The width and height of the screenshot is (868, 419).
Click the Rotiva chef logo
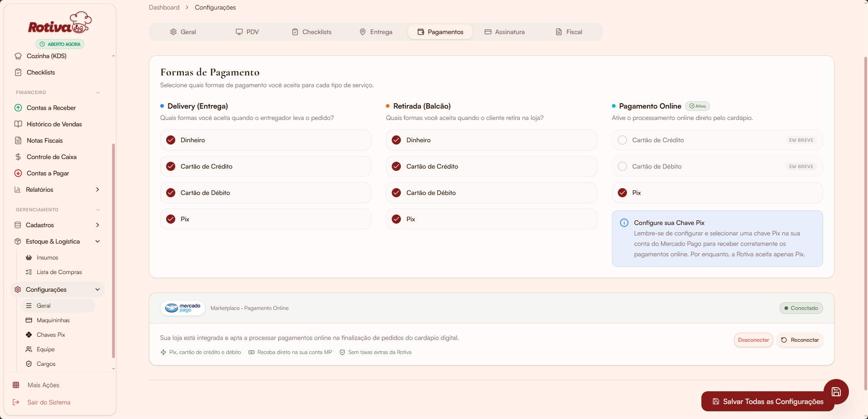point(60,23)
